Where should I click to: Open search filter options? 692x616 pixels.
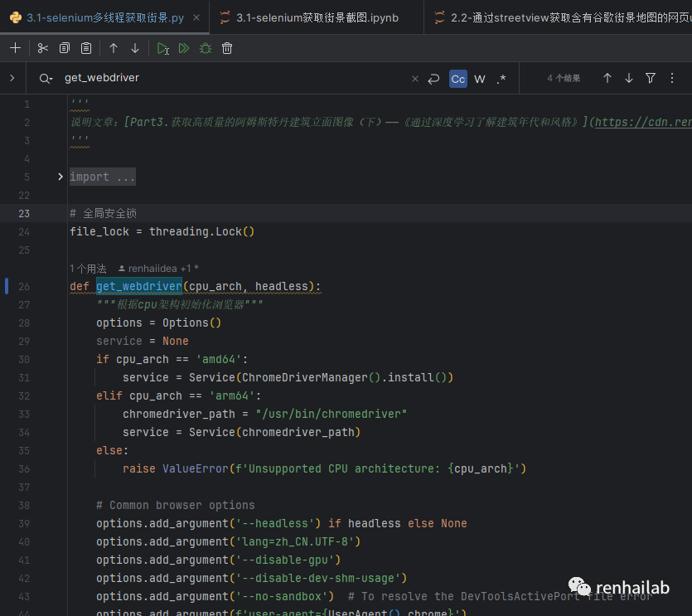tap(651, 78)
